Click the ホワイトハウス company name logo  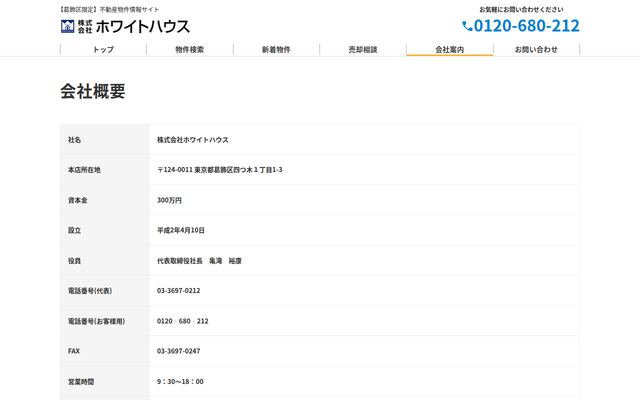[143, 27]
